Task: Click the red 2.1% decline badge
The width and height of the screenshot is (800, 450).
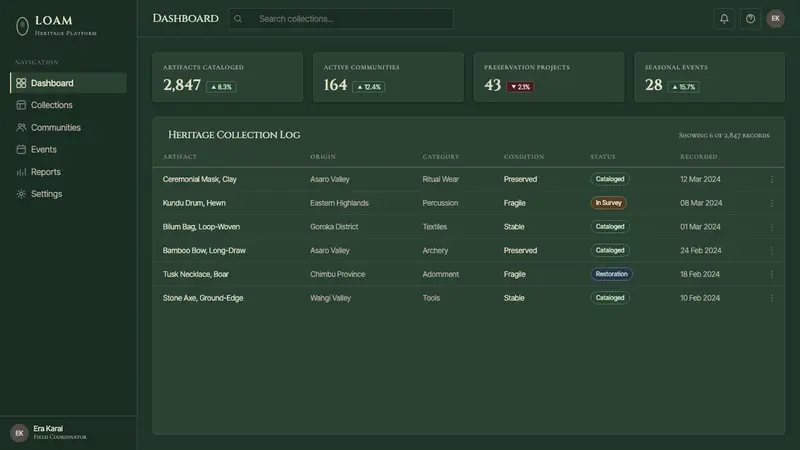Action: (520, 87)
